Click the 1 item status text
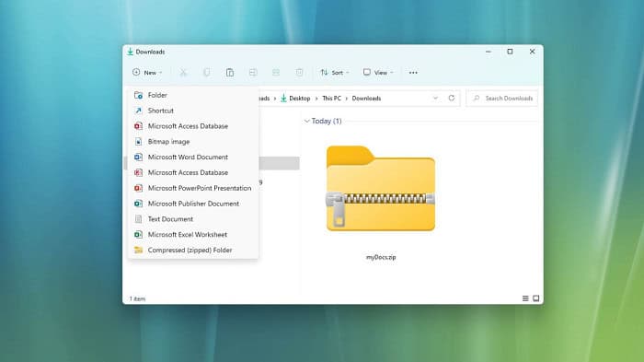This screenshot has height=362, width=644. point(138,298)
